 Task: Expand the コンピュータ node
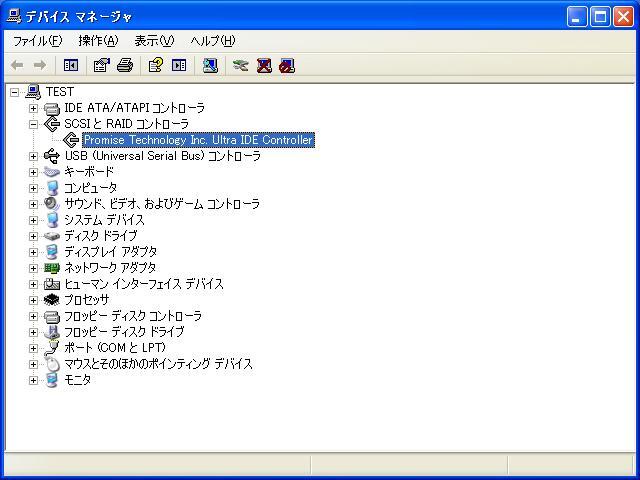point(33,188)
